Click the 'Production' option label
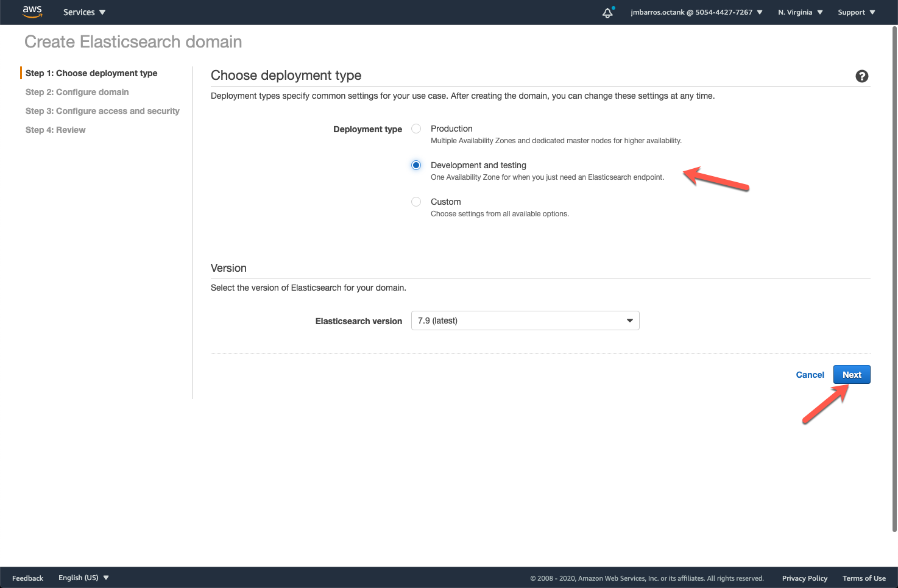This screenshot has width=898, height=588. coord(451,129)
